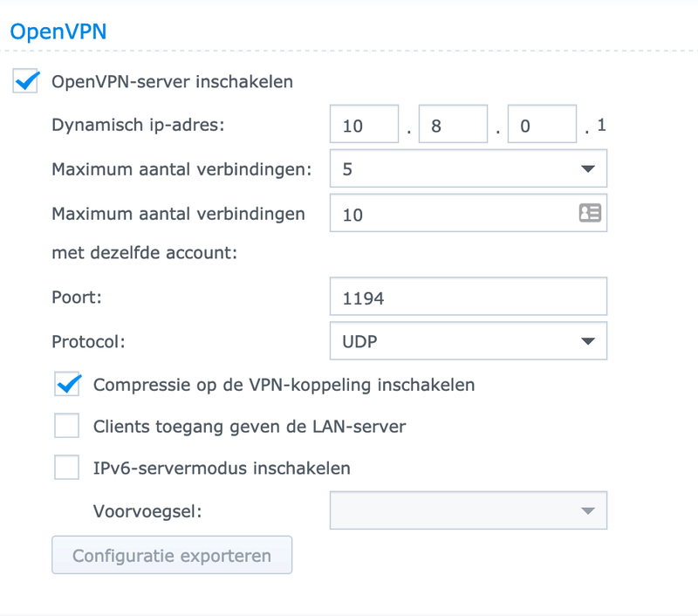Image resolution: width=698 pixels, height=616 pixels.
Task: Click the contact card icon in the connections field
Action: pyautogui.click(x=591, y=214)
